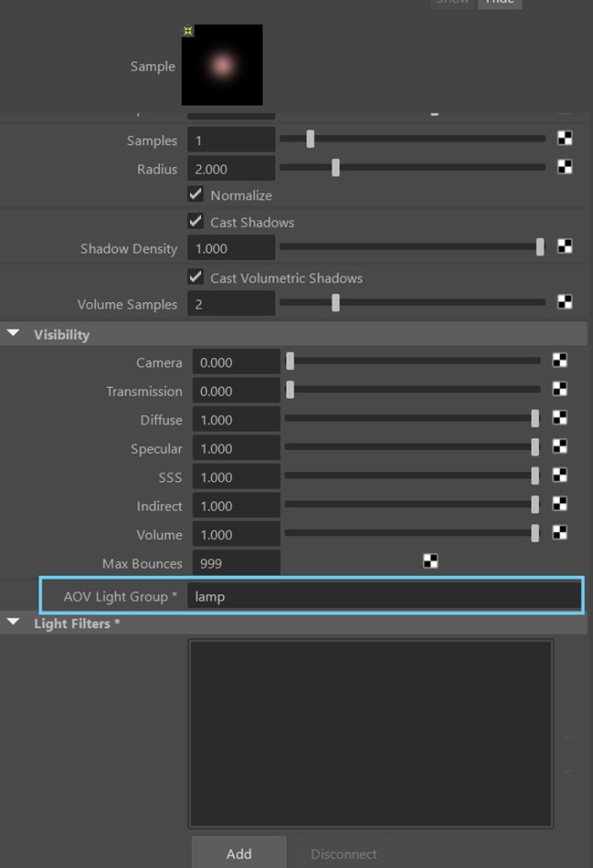Toggle Cast Volumetric Shadows checkbox
Image resolution: width=593 pixels, height=868 pixels.
click(x=196, y=277)
